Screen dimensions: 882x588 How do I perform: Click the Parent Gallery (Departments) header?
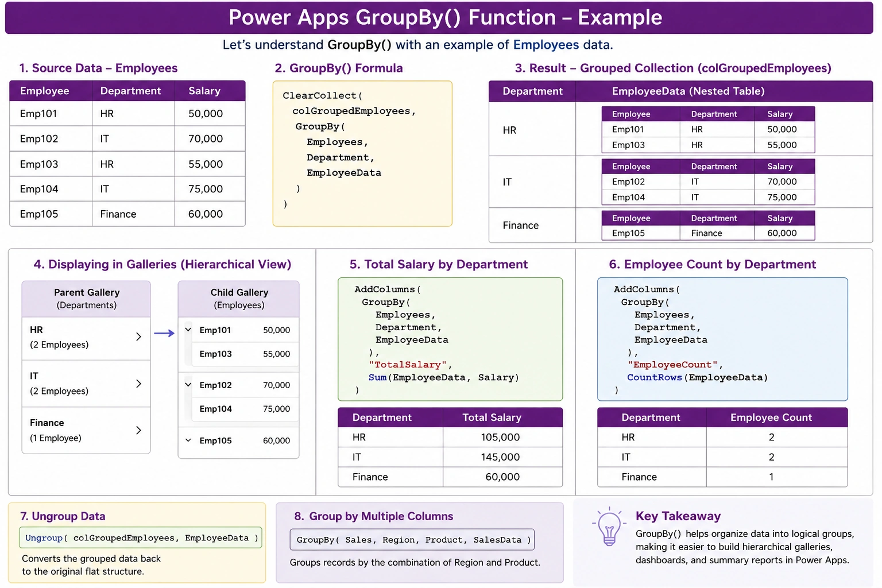tap(87, 299)
